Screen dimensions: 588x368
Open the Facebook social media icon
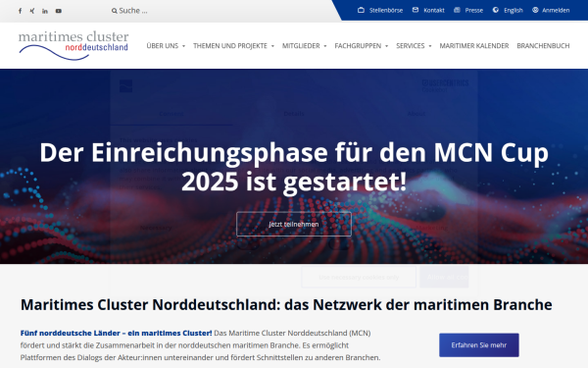coord(21,11)
